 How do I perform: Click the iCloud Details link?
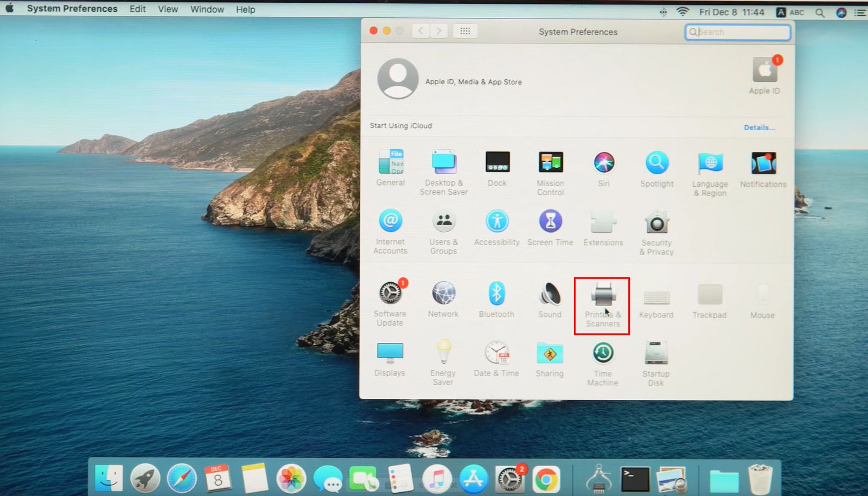[759, 128]
